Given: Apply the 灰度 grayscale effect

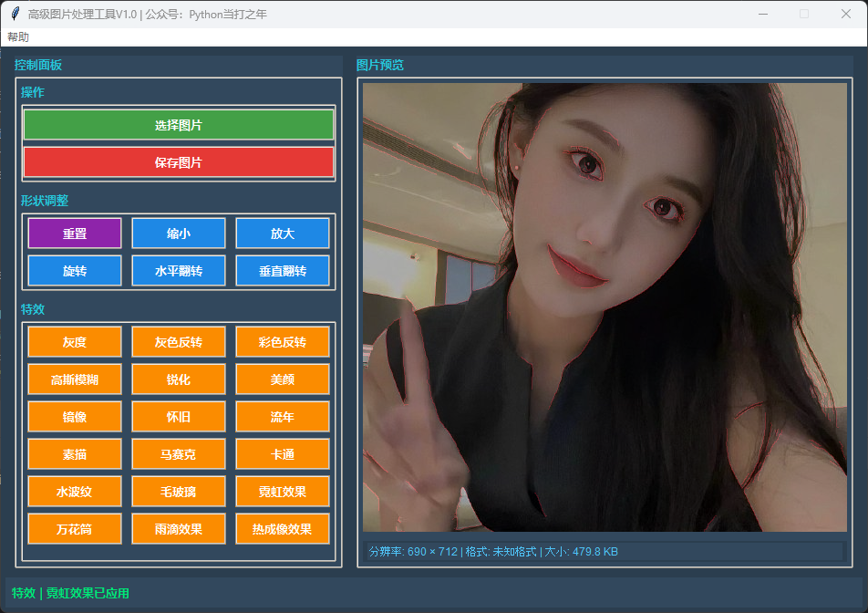Looking at the screenshot, I should tap(75, 342).
